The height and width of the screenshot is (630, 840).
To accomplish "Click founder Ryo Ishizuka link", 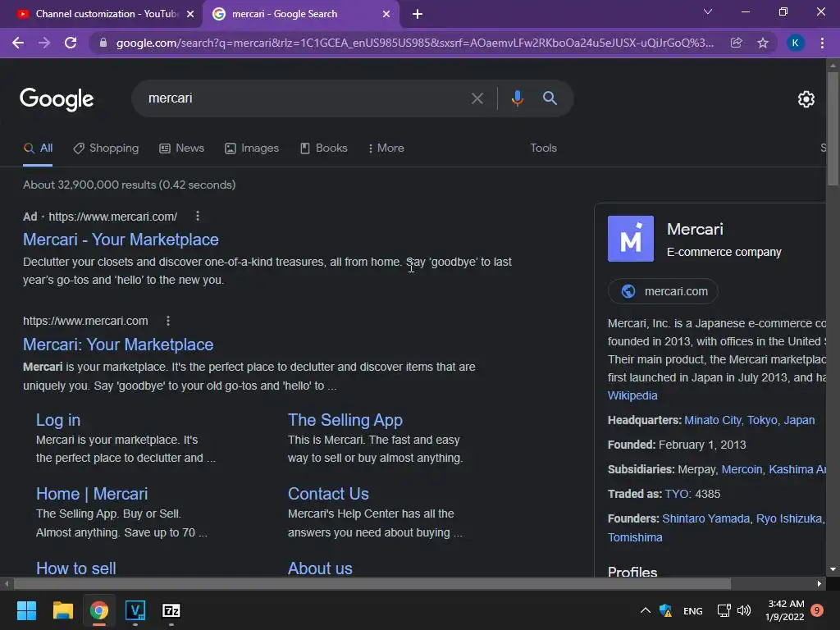I will [x=788, y=519].
